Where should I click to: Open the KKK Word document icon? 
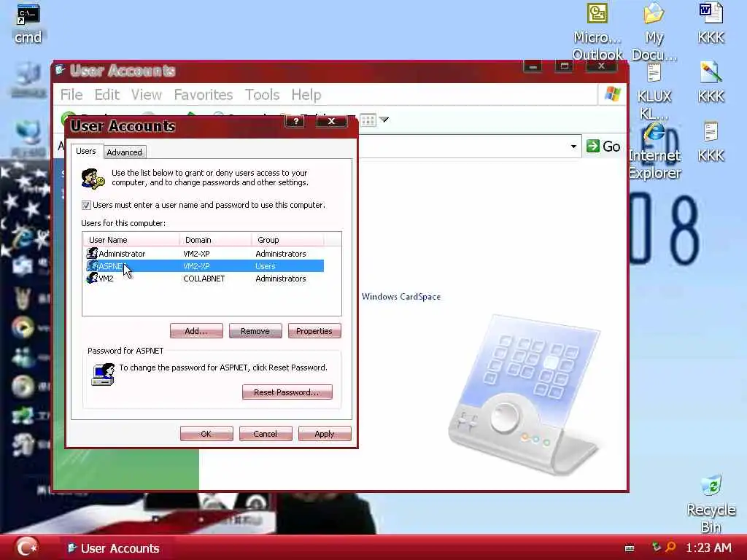[711, 23]
